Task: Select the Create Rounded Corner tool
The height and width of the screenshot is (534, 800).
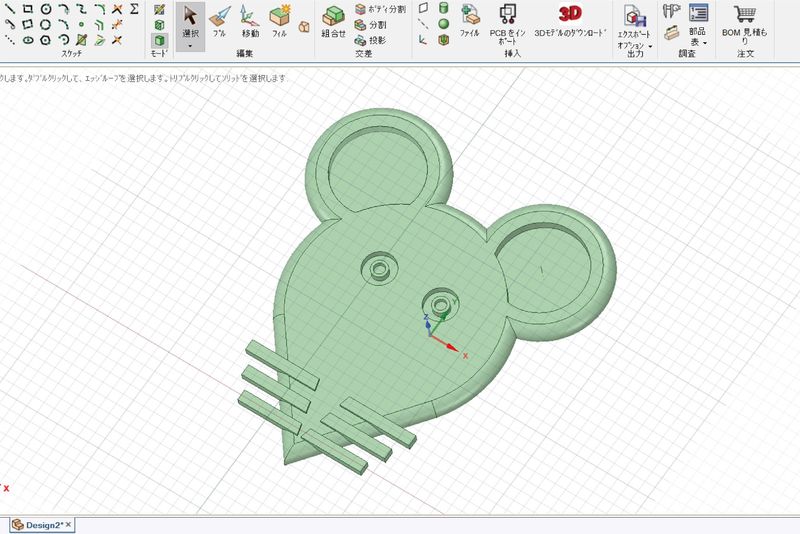Action: click(x=99, y=9)
